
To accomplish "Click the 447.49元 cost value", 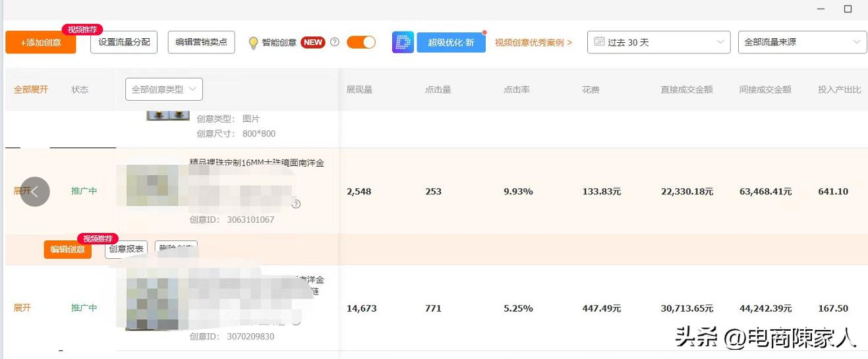I will tap(602, 308).
